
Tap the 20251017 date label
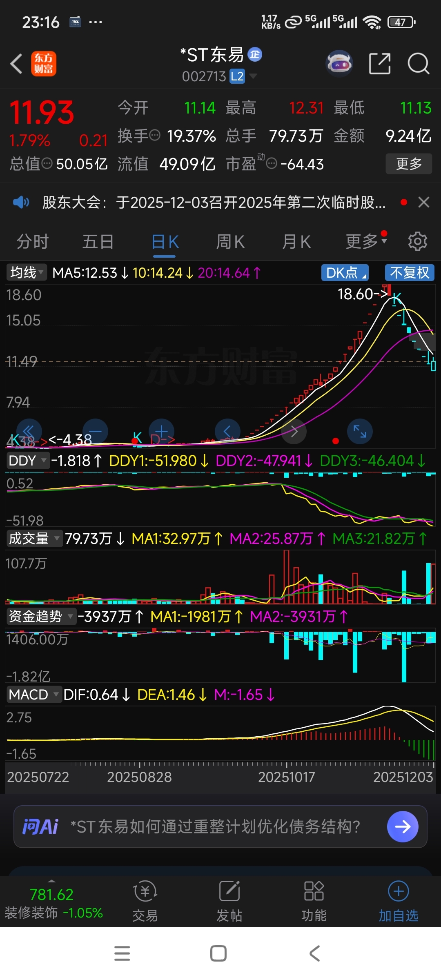tap(286, 777)
